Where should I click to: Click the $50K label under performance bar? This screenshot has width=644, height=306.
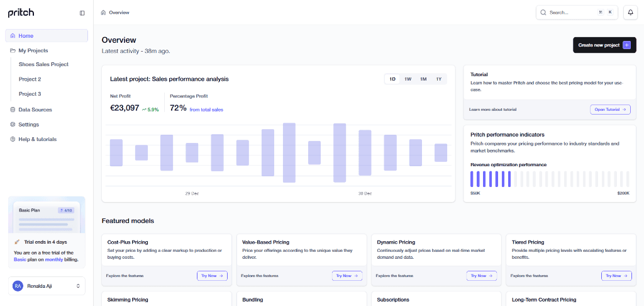click(475, 193)
